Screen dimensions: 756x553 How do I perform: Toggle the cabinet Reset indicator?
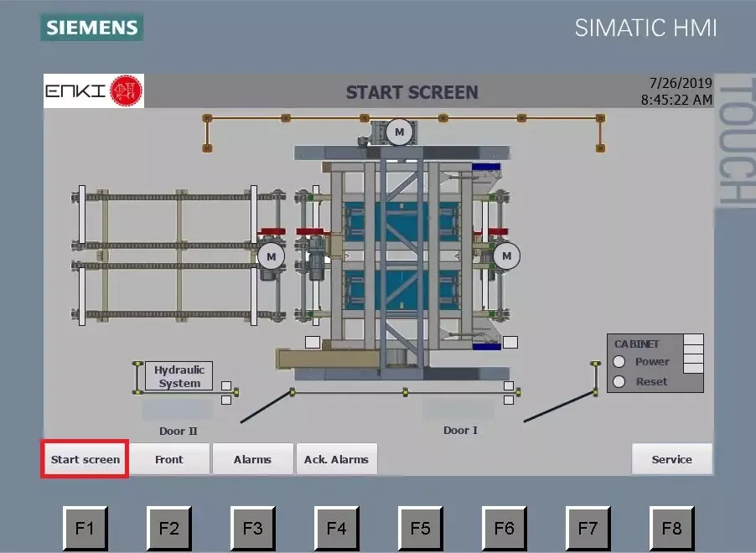coord(620,382)
